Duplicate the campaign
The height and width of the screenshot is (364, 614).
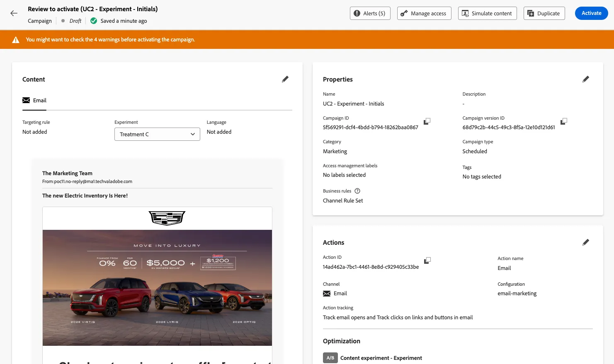pyautogui.click(x=544, y=13)
